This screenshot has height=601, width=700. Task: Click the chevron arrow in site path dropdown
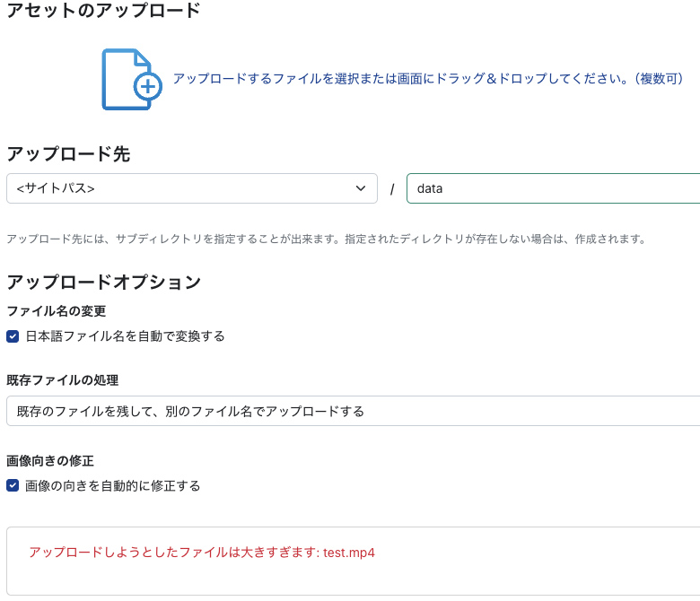pos(360,188)
